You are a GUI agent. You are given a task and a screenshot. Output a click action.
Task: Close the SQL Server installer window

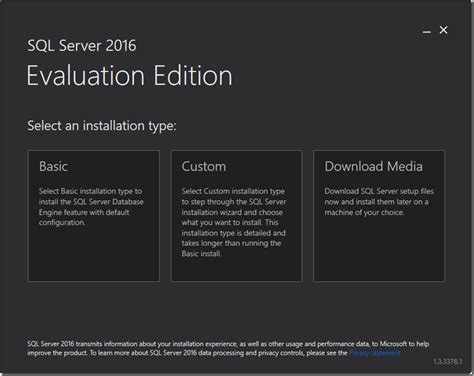tap(443, 30)
